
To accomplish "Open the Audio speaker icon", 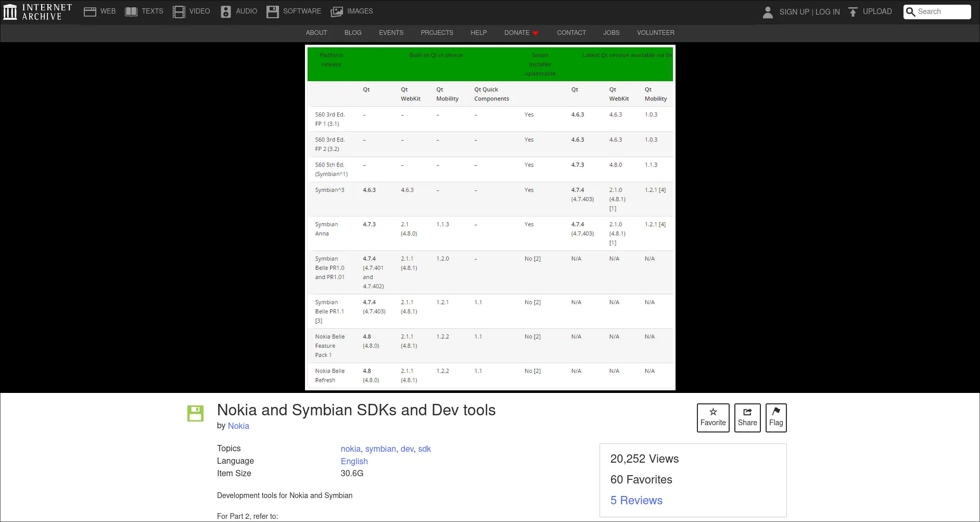I will pos(226,11).
